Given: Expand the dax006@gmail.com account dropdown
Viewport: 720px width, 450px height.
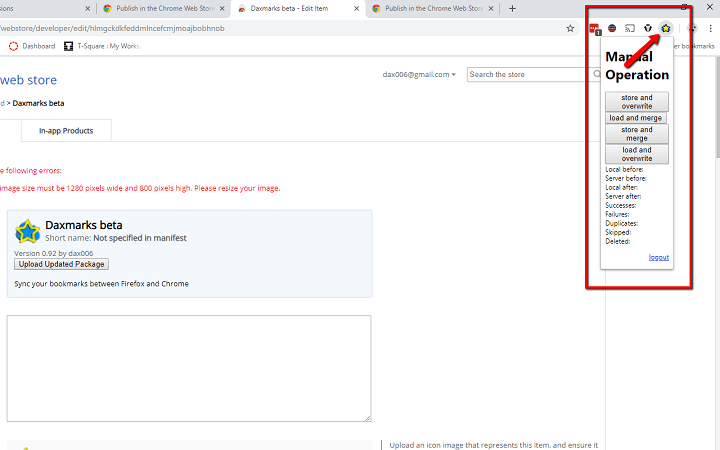Looking at the screenshot, I should 419,74.
